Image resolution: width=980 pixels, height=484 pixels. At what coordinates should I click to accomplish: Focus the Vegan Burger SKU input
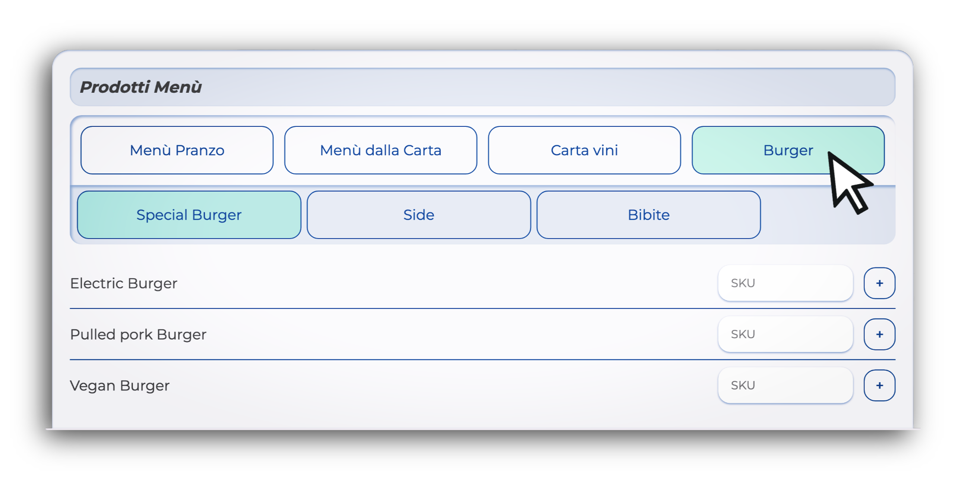point(785,385)
